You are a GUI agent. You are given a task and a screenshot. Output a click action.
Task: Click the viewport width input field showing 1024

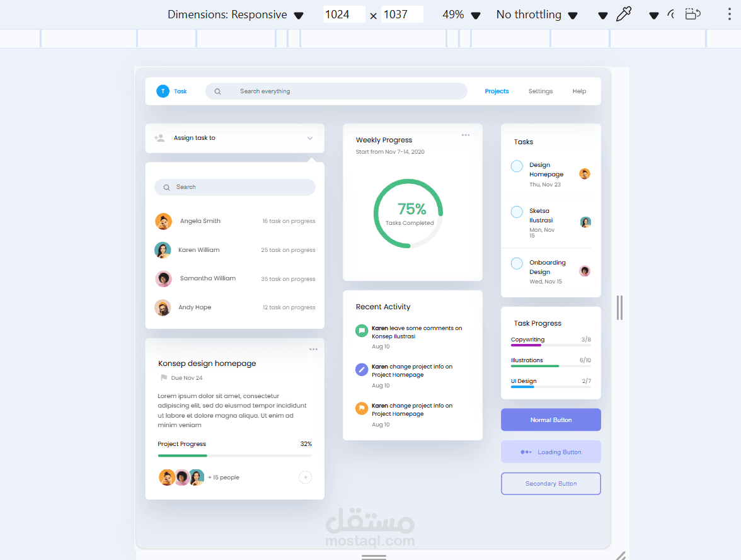coord(344,13)
